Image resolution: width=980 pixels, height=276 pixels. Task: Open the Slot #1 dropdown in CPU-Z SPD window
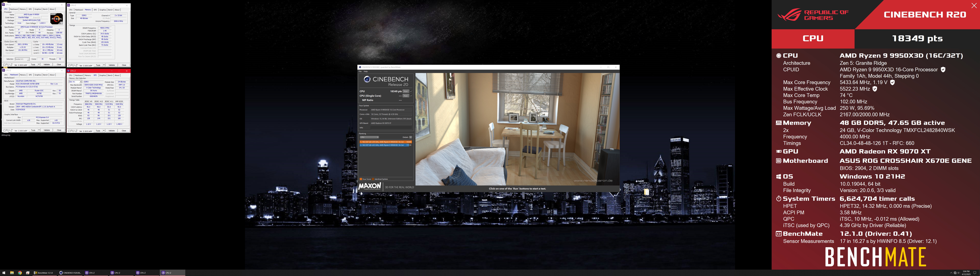[x=75, y=82]
